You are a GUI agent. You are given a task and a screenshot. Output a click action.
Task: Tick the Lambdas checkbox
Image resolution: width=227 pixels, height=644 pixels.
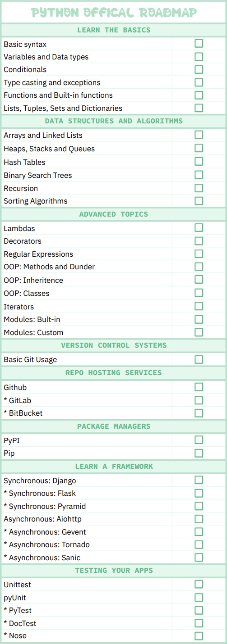[x=199, y=228]
